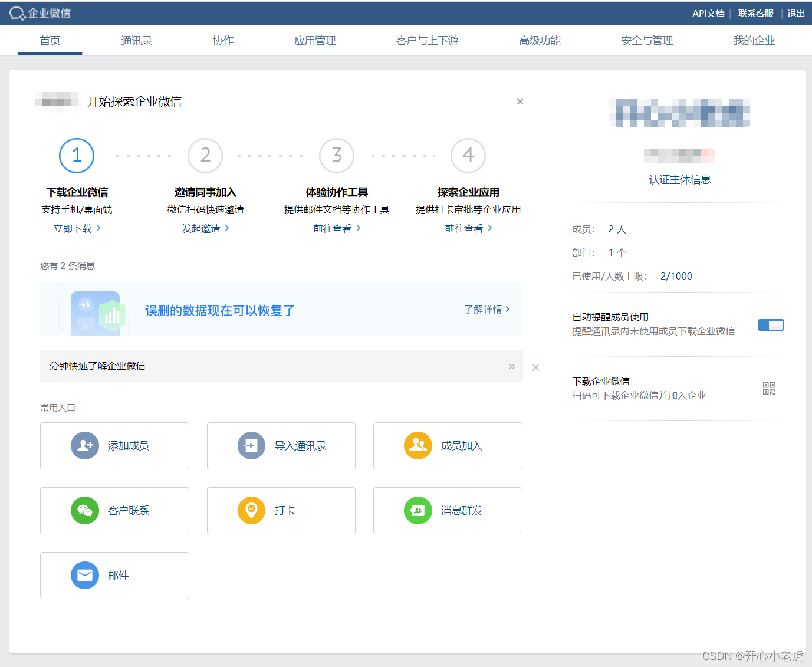812x667 pixels.
Task: Close the 开始探索企业微信 guide panel
Action: [x=520, y=101]
